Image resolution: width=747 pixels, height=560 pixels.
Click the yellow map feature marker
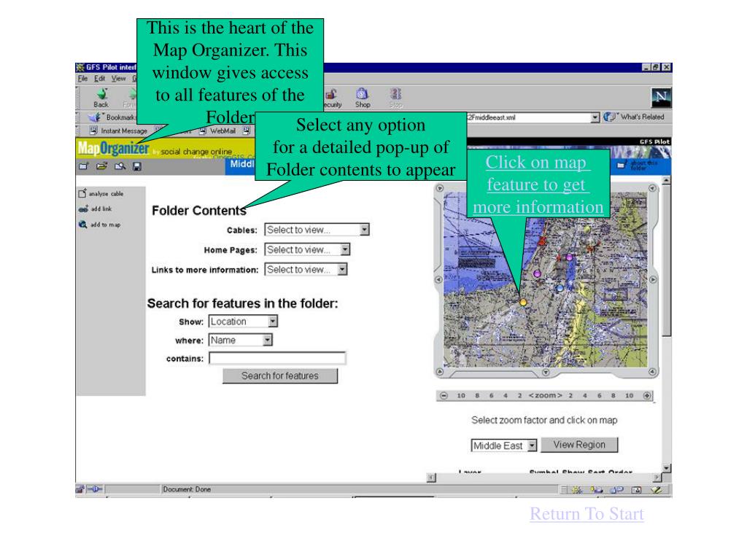click(x=523, y=302)
